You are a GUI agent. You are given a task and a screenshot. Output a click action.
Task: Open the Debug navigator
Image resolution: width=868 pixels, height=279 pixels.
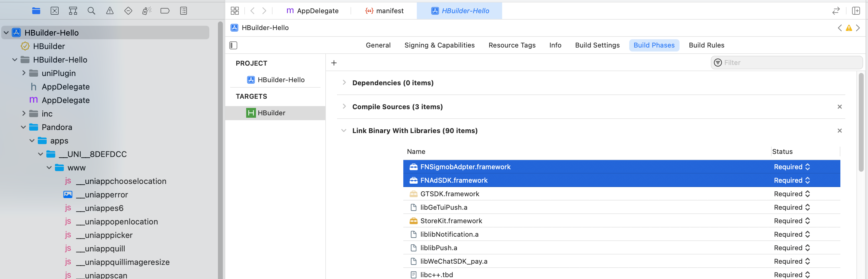[x=147, y=11]
